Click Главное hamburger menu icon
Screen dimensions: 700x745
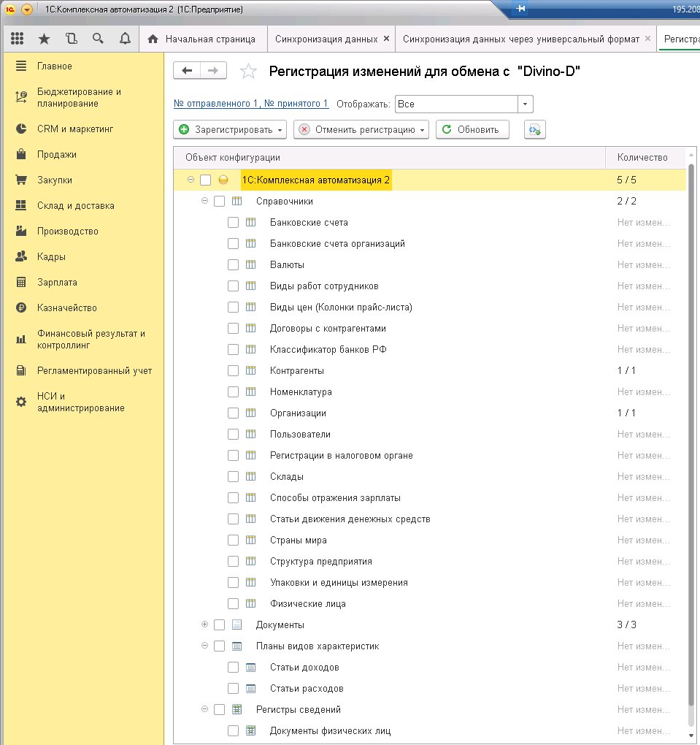pos(21,66)
